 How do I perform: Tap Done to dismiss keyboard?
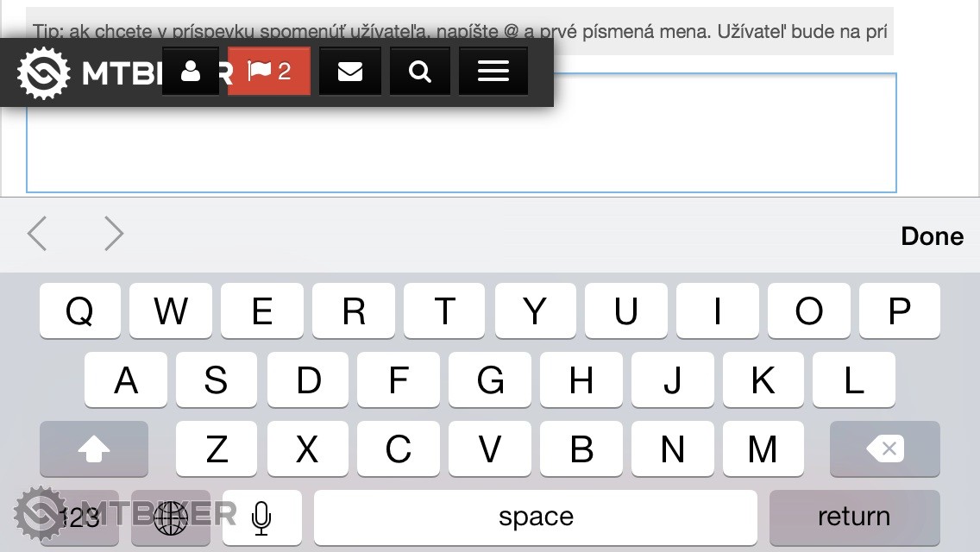[932, 236]
